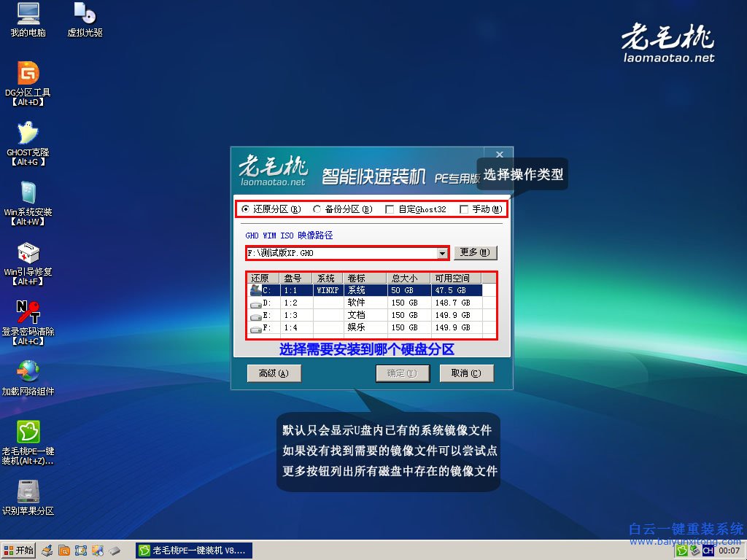
Task: Click the 开始 start menu
Action: point(18,550)
